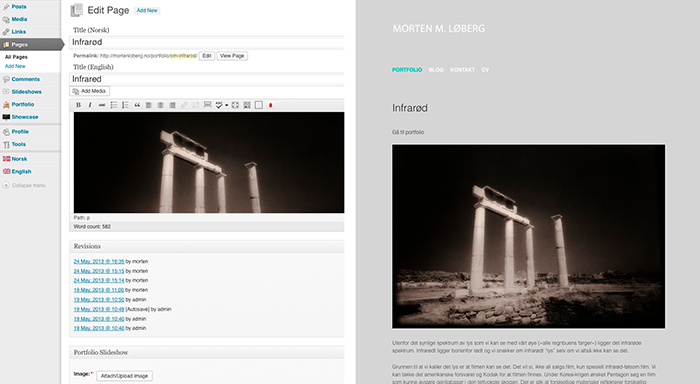Click the Add Media button
This screenshot has height=384, width=700.
pos(89,91)
